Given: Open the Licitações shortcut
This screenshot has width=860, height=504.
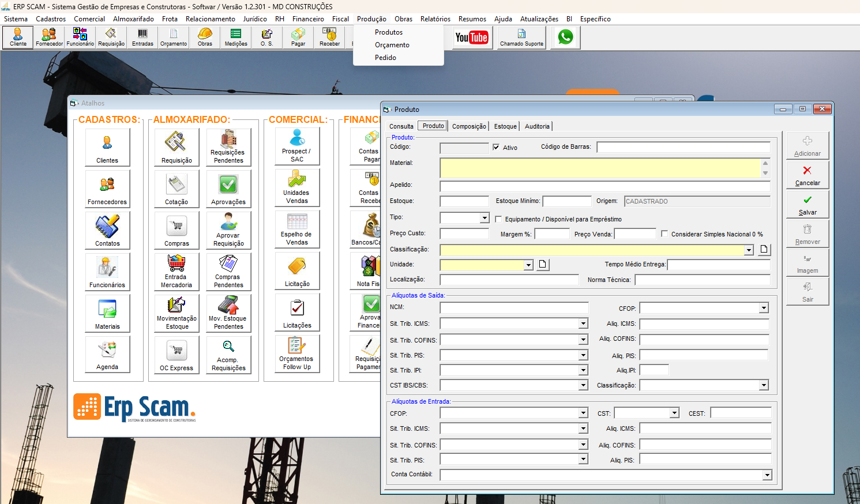Looking at the screenshot, I should tap(297, 313).
